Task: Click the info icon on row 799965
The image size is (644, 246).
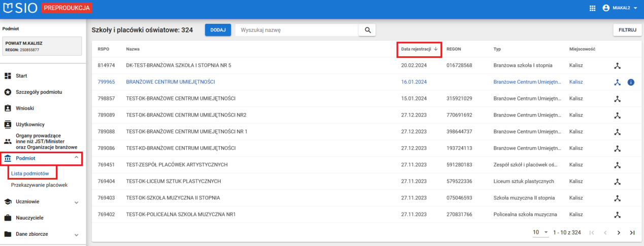Action: [x=631, y=82]
